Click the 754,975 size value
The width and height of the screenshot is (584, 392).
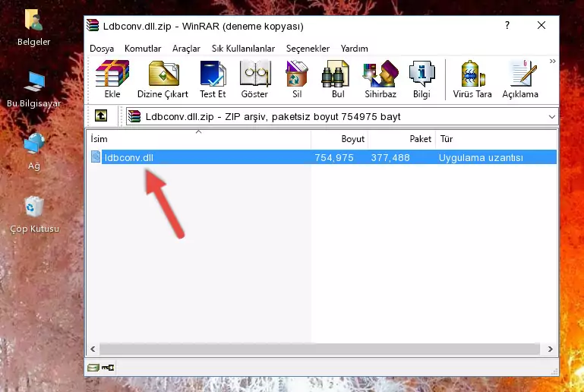coord(333,157)
